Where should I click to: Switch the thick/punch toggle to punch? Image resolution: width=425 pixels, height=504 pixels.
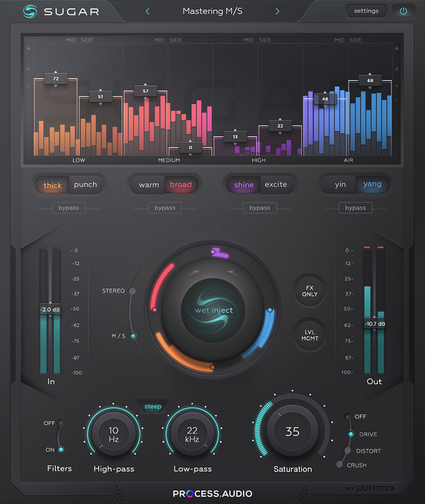(x=86, y=184)
